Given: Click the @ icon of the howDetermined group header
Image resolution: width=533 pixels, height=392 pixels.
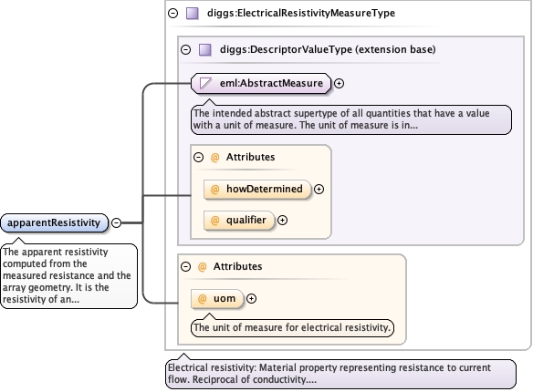Looking at the screenshot, I should [x=214, y=157].
